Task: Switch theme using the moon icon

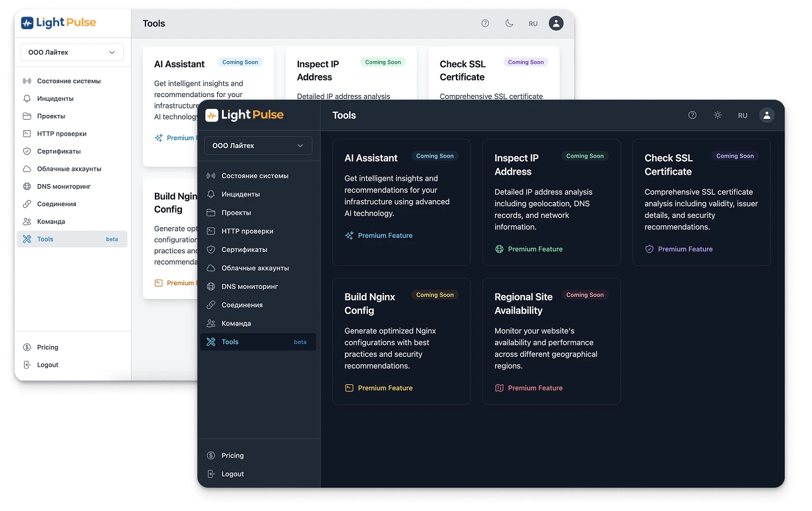Action: click(510, 23)
